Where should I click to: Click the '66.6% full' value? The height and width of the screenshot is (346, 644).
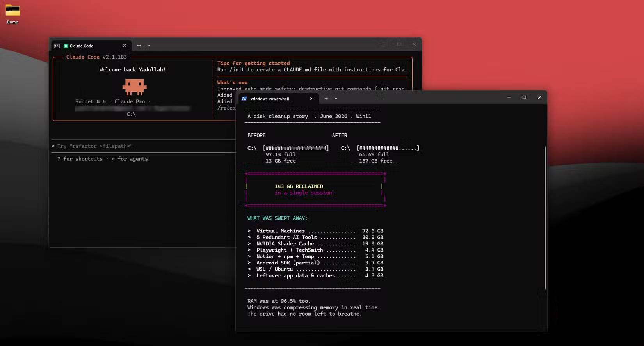(374, 154)
